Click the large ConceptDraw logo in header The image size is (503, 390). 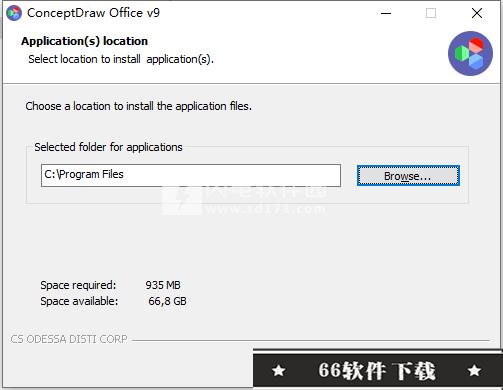(x=470, y=54)
